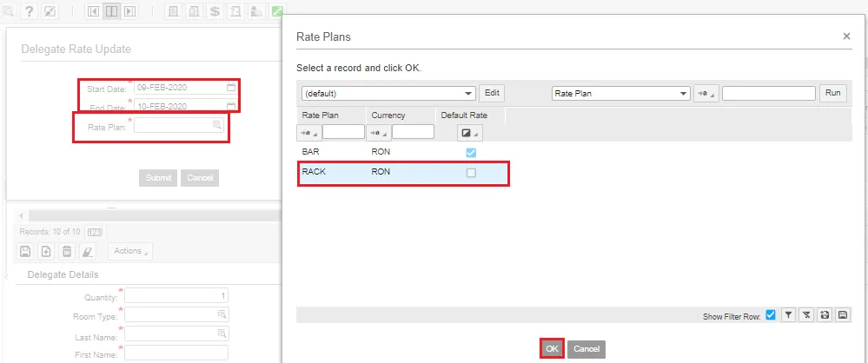868x363 pixels.
Task: Open the operator dropdown next to Run field
Action: coord(706,94)
